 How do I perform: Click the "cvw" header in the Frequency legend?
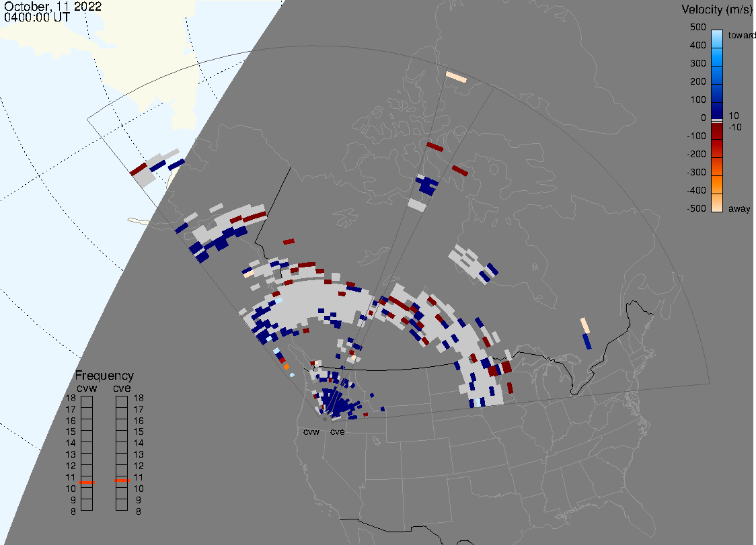coord(87,388)
